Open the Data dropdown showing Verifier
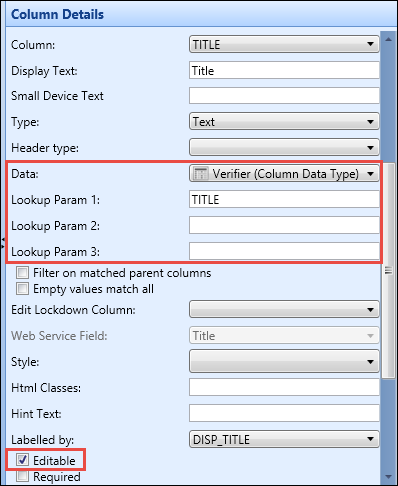398x486 pixels. [x=284, y=173]
